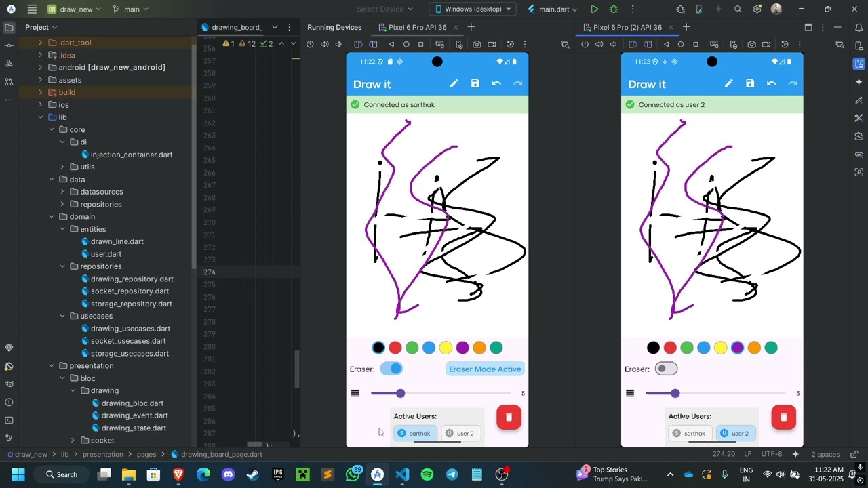Clear the canvas with the red trash button in sarthak's emulator
This screenshot has width=868, height=488.
[x=509, y=418]
